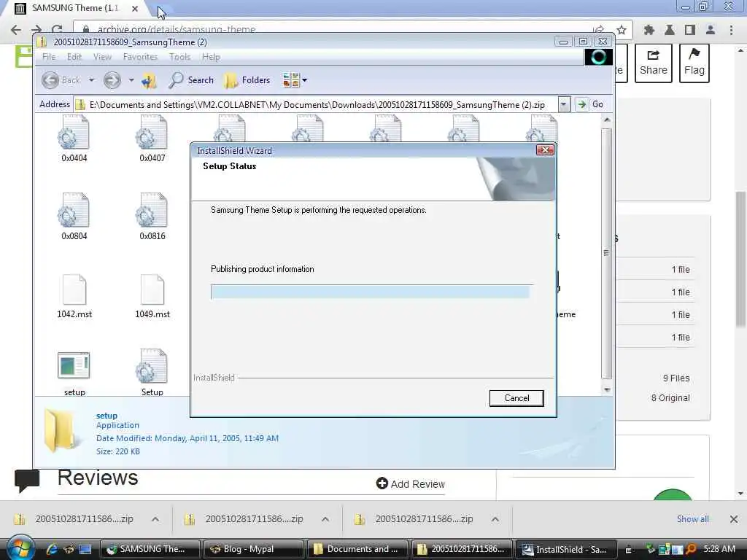Open the Help menu
This screenshot has width=747, height=560.
(x=211, y=57)
